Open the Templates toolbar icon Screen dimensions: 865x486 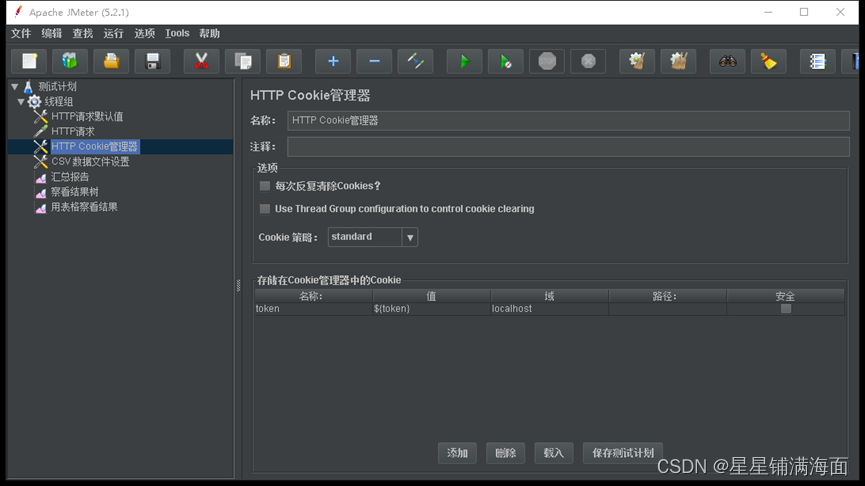[x=70, y=61]
